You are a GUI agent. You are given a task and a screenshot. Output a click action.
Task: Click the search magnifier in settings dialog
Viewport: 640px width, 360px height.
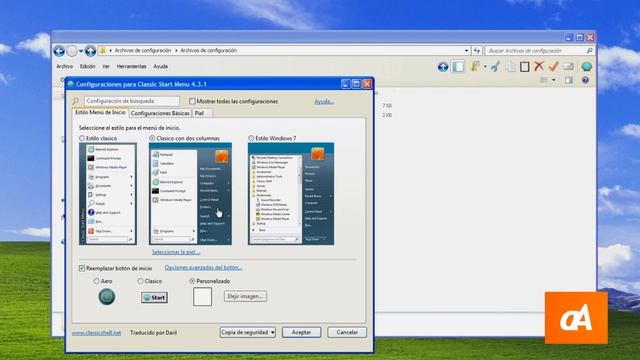coord(76,101)
